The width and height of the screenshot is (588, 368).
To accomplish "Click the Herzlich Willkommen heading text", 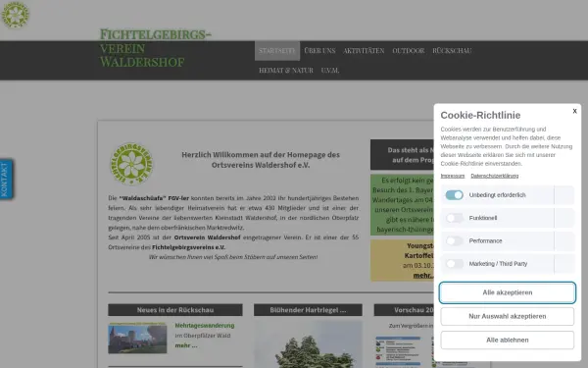I will pos(261,160).
